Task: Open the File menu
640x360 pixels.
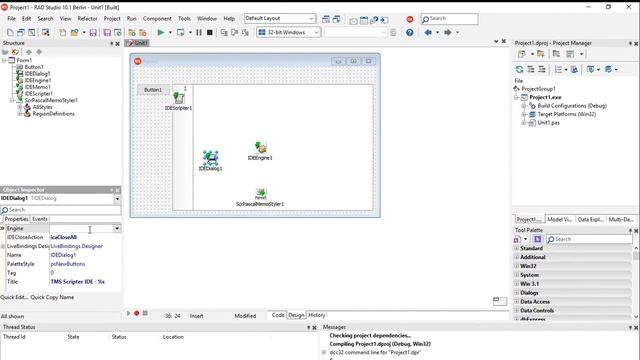Action: (11, 19)
